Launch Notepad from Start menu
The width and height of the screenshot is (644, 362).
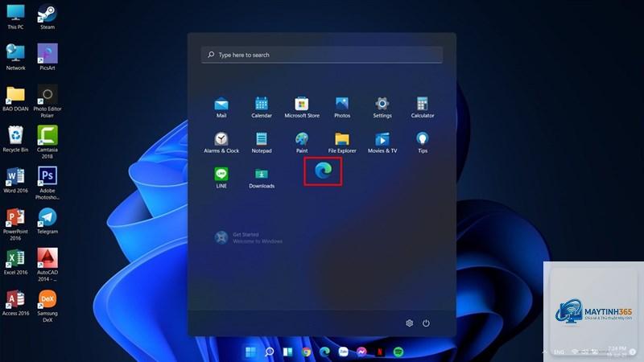[261, 142]
